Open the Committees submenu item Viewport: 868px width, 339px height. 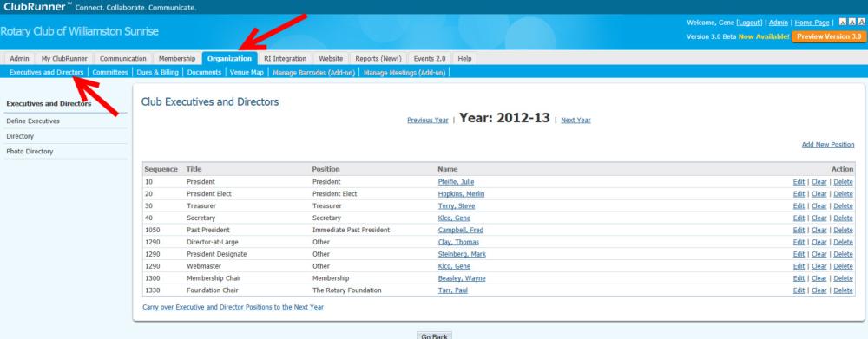pos(110,73)
